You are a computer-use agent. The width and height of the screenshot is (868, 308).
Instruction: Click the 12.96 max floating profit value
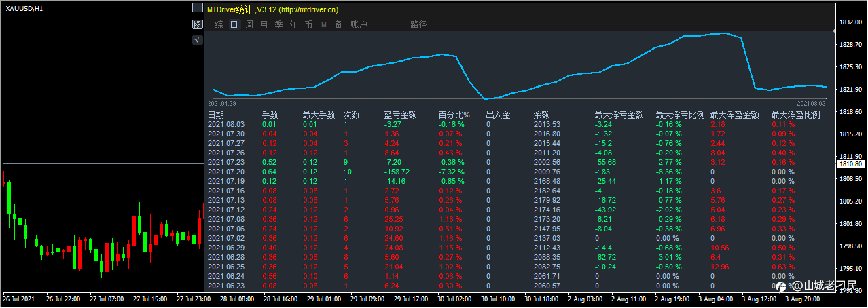(721, 267)
